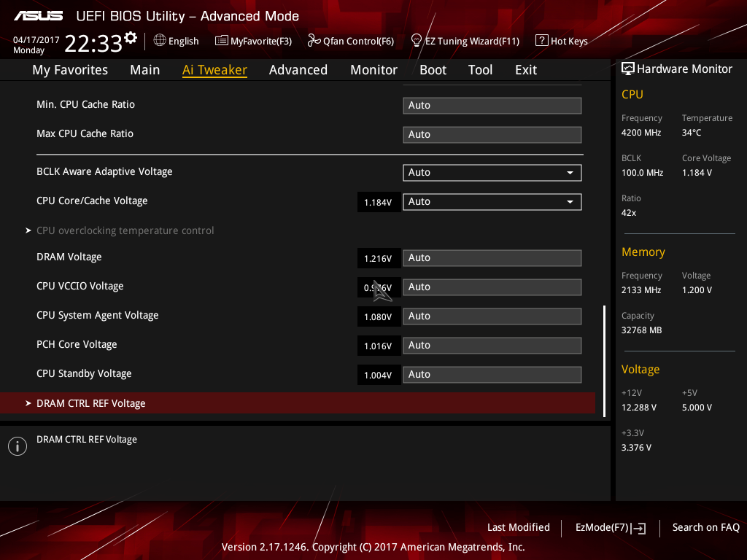Click the PCH Core Voltage input field

492,345
